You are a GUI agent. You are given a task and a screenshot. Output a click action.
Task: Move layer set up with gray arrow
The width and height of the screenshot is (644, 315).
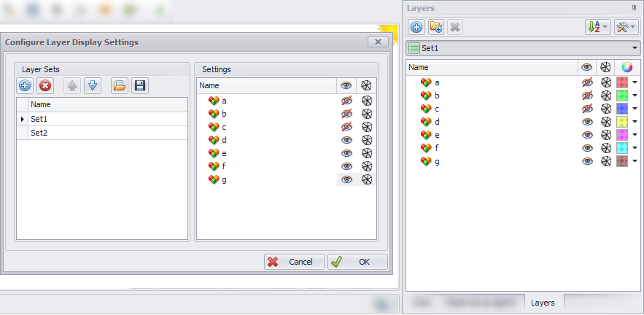pos(72,86)
